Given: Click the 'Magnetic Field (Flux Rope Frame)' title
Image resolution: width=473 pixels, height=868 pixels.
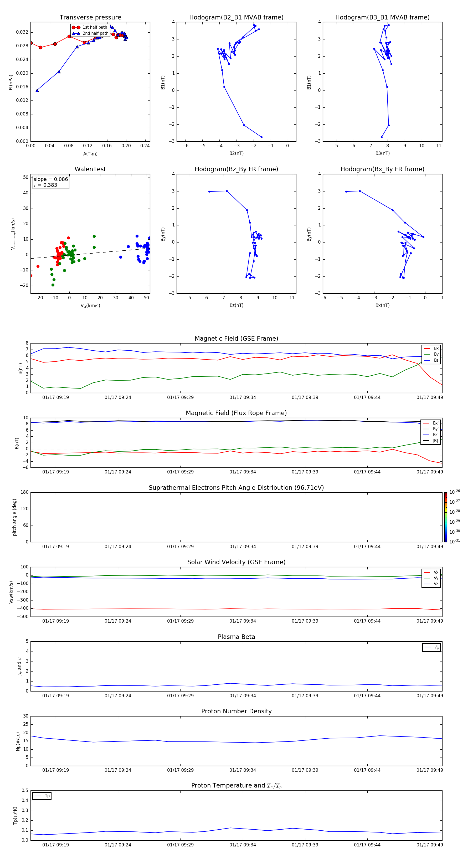Looking at the screenshot, I should pos(236,413).
